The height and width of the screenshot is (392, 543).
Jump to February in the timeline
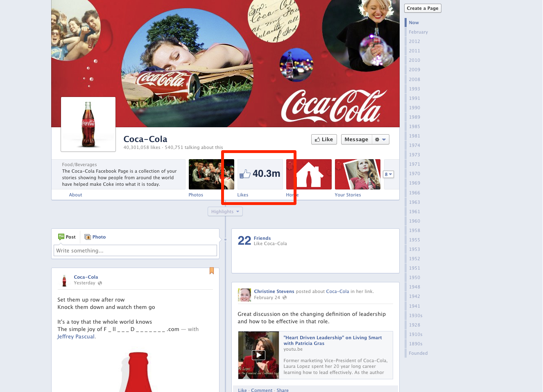click(418, 32)
